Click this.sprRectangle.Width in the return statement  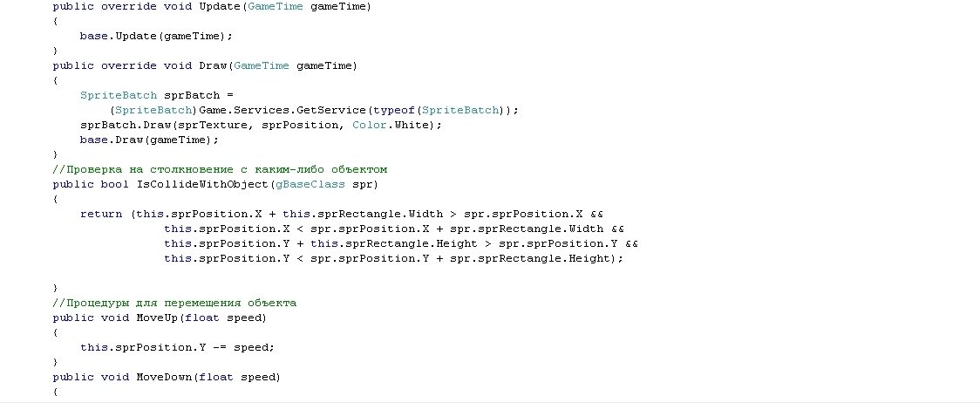(363, 214)
